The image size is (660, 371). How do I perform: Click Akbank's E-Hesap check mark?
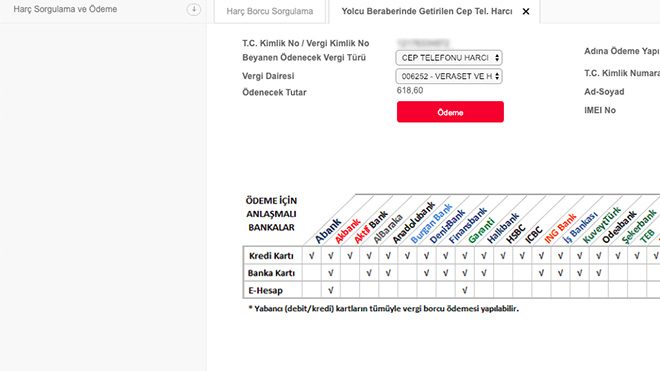click(x=330, y=290)
